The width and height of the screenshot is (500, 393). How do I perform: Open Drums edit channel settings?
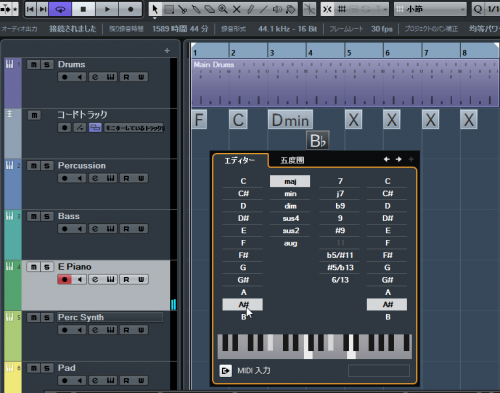click(x=95, y=77)
